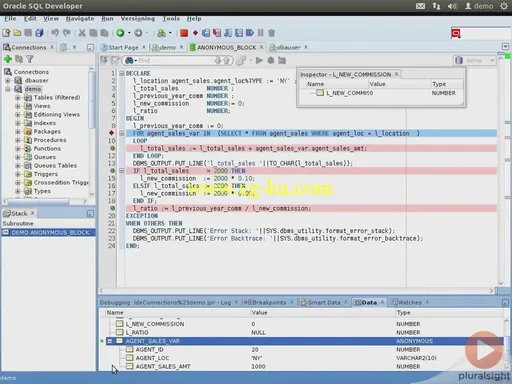
Task: Expand the Tables (Filtered) node
Action: click(x=18, y=97)
